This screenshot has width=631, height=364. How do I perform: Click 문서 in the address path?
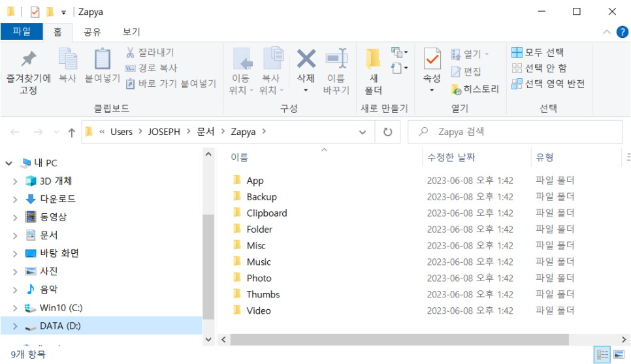206,132
